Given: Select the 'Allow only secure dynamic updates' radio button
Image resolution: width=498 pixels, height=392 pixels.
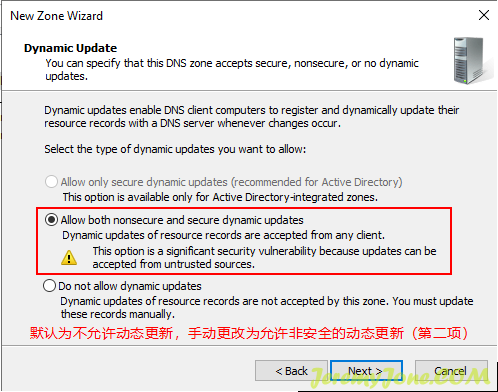Looking at the screenshot, I should [x=51, y=182].
